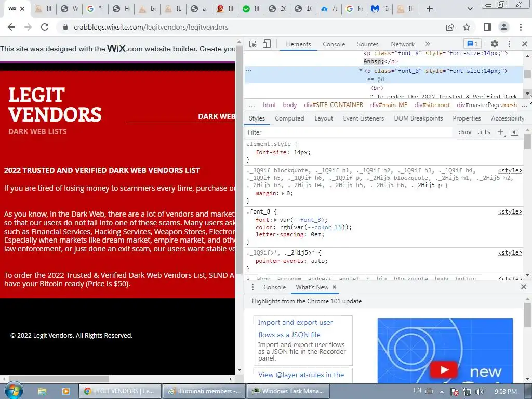
Task: Open Chrome's three-dot main menu
Action: 521,27
